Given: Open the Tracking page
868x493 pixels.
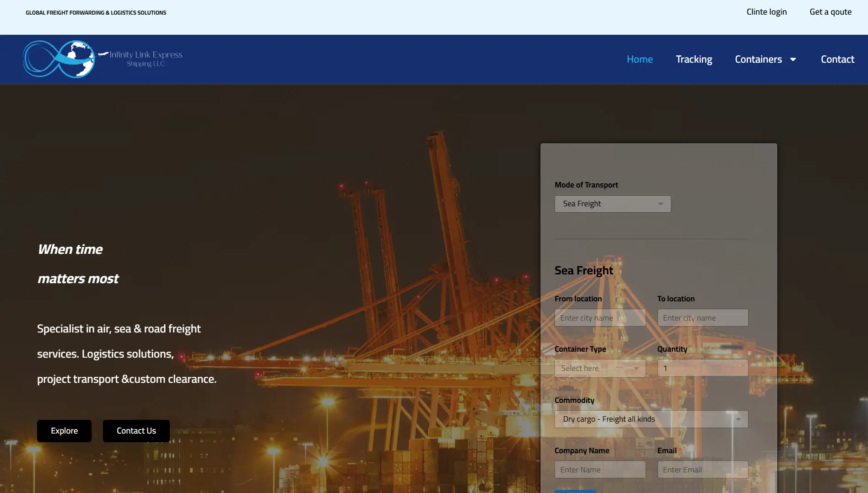Looking at the screenshot, I should click(694, 59).
